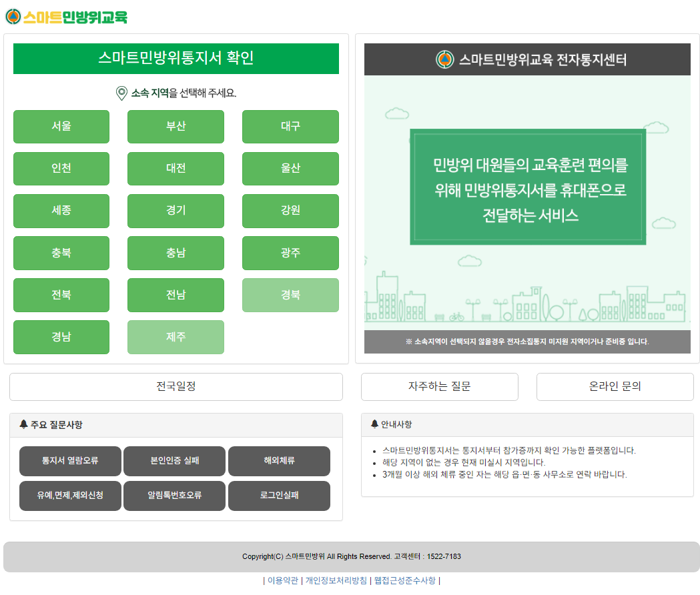The height and width of the screenshot is (595, 700).
Task: Click the emblem icon in 전자통지센터 banner
Action: (444, 60)
